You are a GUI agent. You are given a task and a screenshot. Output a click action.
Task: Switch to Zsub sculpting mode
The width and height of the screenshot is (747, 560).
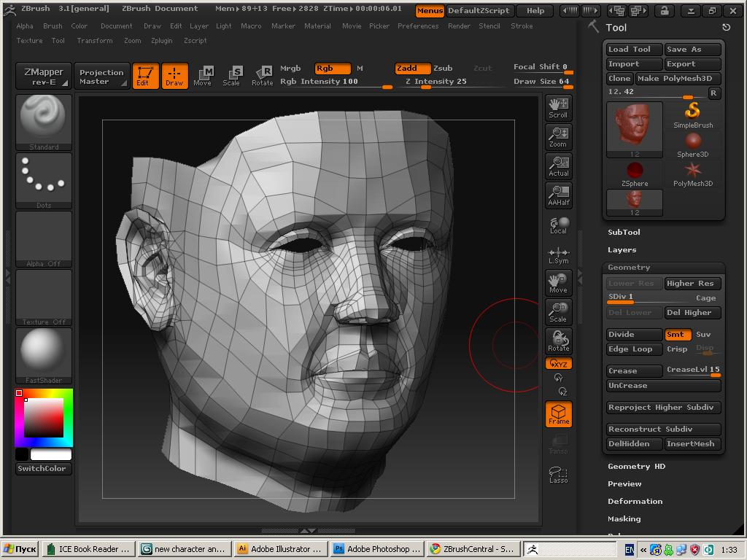pyautogui.click(x=443, y=69)
